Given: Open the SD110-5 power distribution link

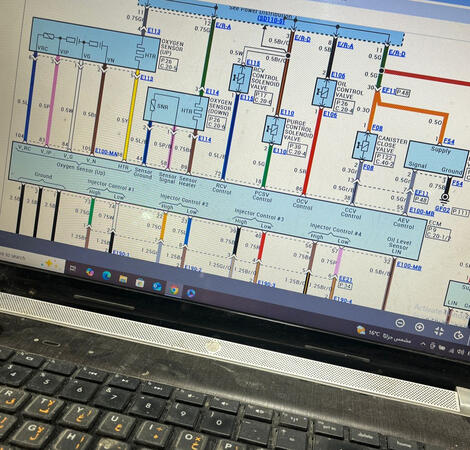Looking at the screenshot, I should tap(271, 20).
